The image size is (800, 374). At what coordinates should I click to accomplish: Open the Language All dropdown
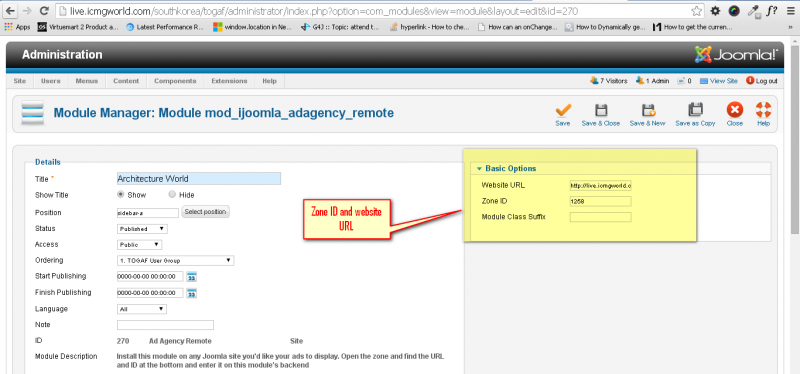[141, 309]
